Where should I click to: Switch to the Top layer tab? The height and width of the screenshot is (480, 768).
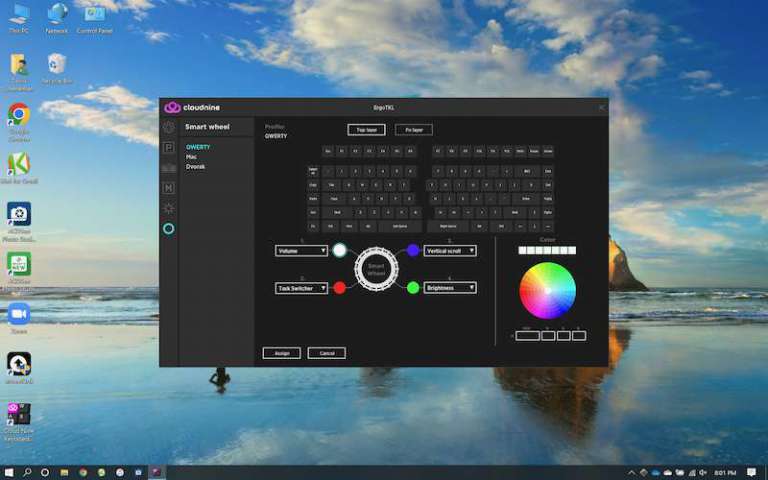366,130
